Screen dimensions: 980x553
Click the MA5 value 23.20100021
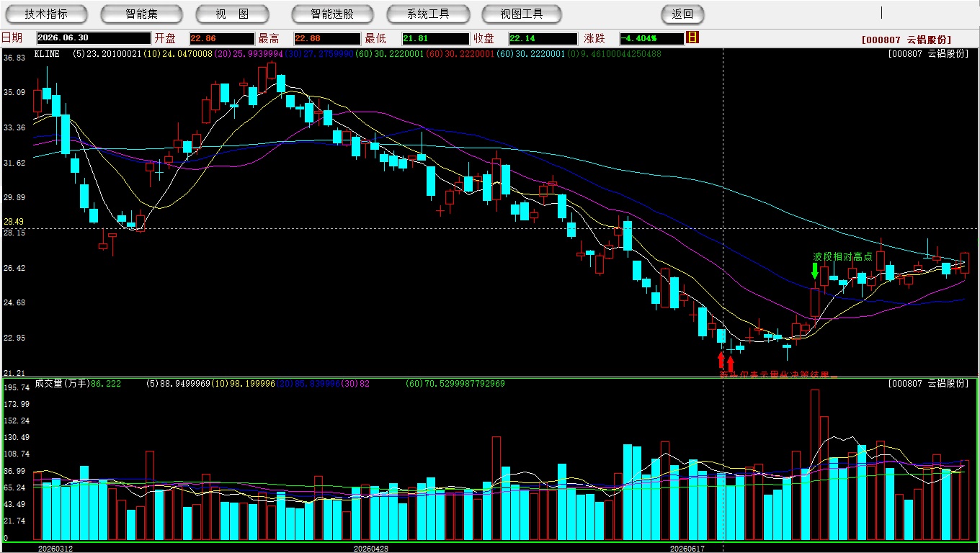click(107, 54)
